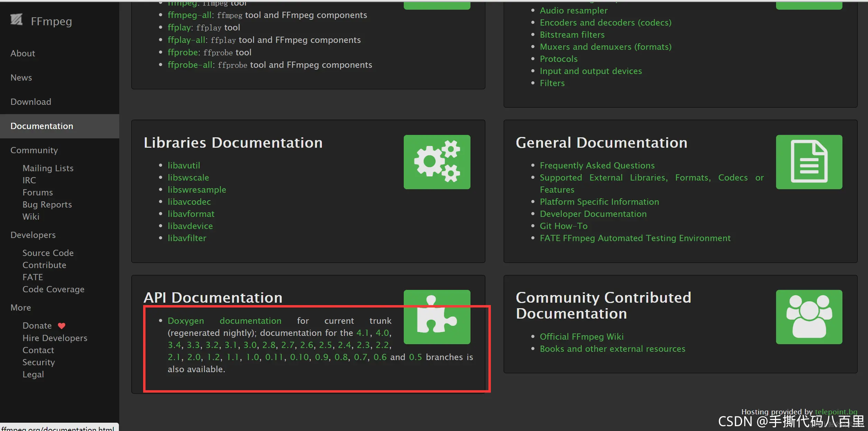Open API docs for version 3.4
868x431 pixels.
[x=174, y=345]
